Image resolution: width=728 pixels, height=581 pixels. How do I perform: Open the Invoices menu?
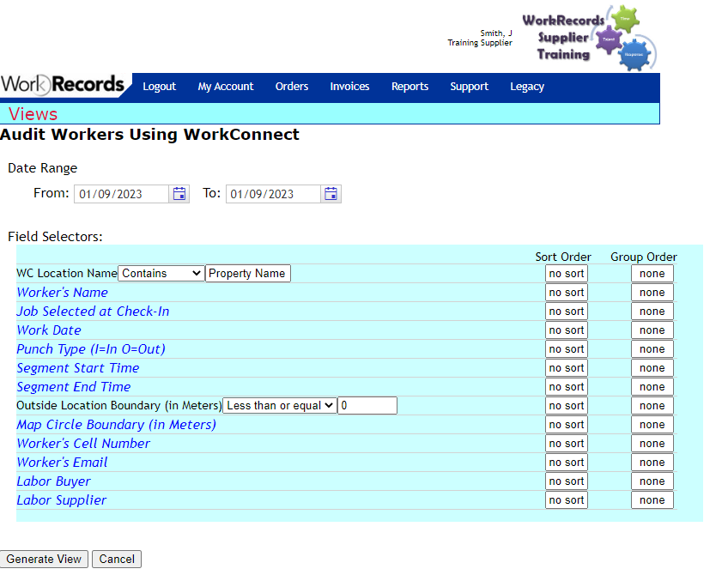pos(349,87)
